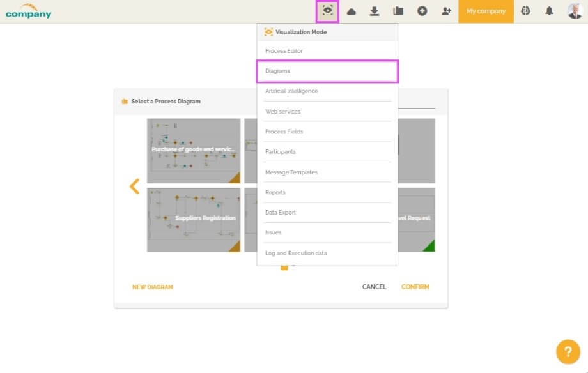Select the Suppliers Registration diagram thumbnail

coord(194,218)
